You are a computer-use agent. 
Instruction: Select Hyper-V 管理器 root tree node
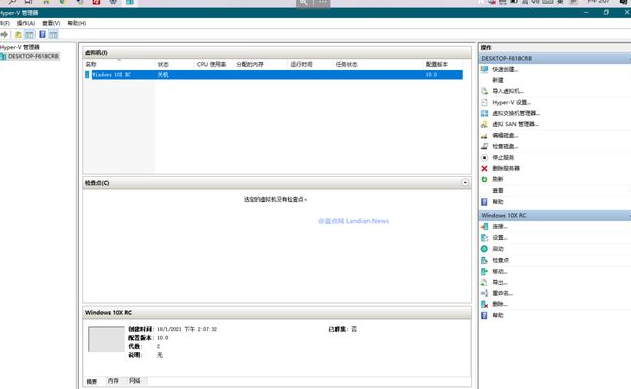pos(20,47)
